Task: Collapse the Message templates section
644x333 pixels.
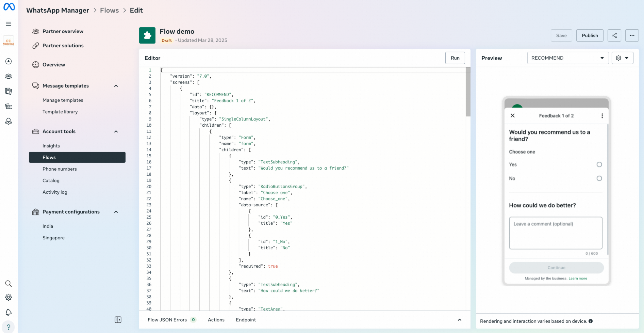Action: (x=116, y=86)
